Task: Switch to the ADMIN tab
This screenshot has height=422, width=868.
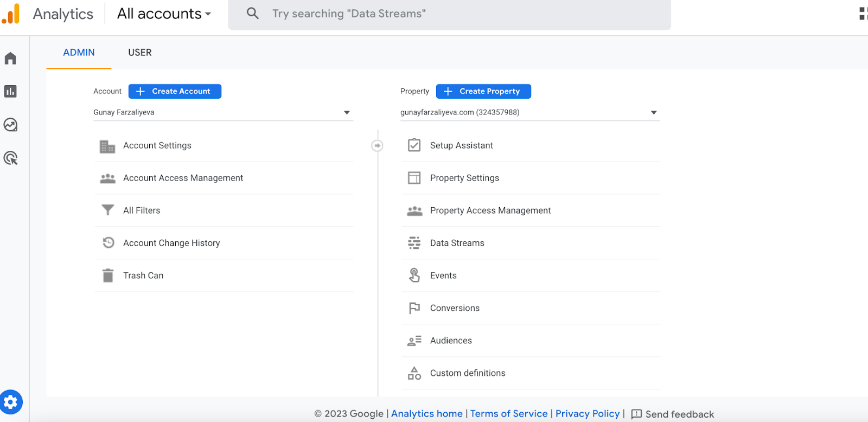Action: click(79, 53)
